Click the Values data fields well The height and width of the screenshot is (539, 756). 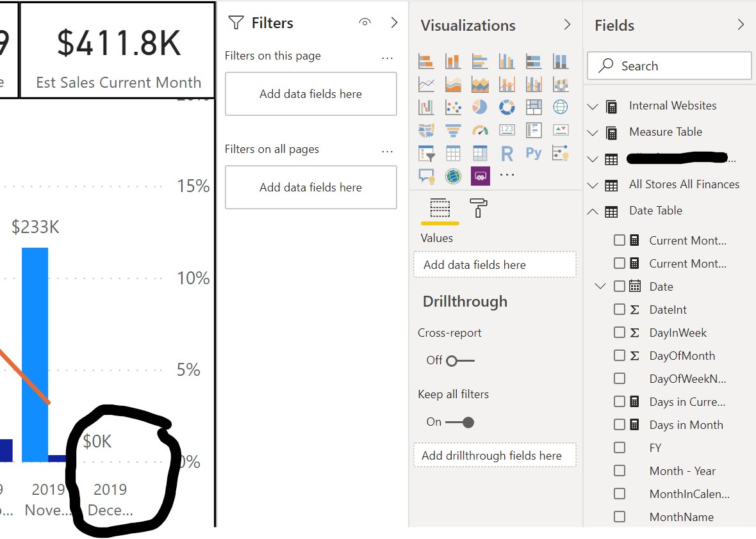495,264
